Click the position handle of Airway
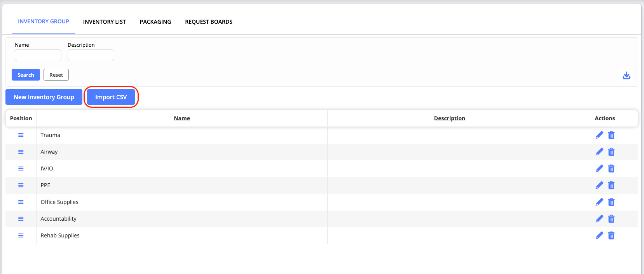Screen dimensions: 644x274 click(21, 152)
